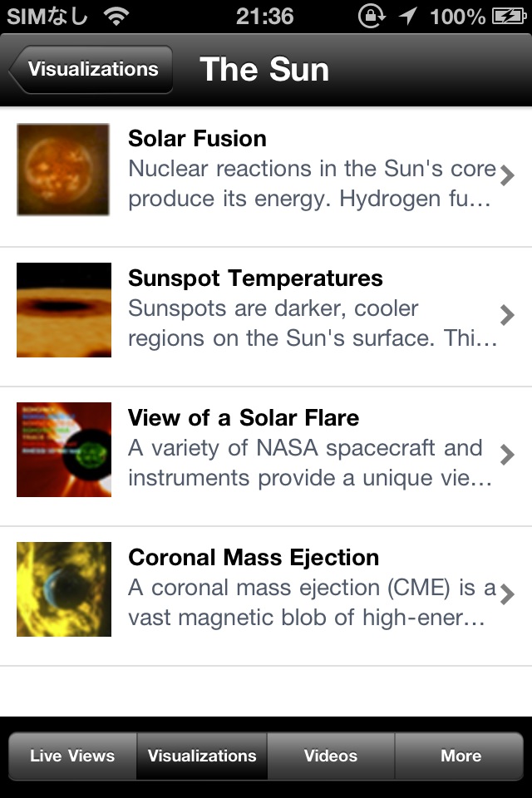The height and width of the screenshot is (798, 532).
Task: Click the Sunspot Temperatures disclosure chevron
Action: (x=507, y=314)
